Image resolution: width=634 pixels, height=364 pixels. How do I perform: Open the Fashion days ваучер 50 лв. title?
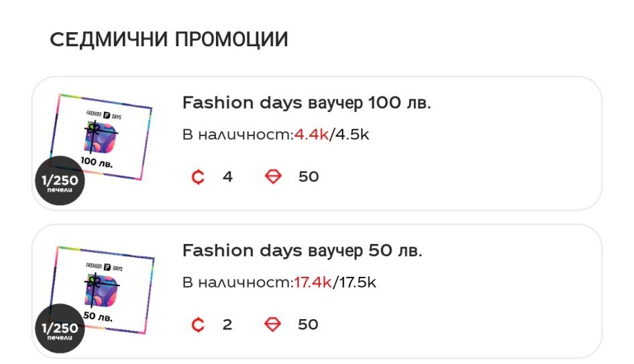302,251
